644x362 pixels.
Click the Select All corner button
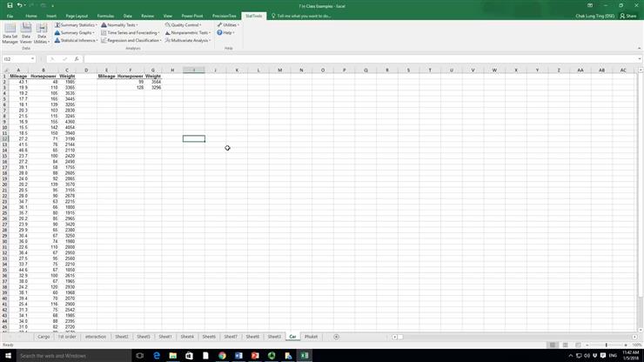[4, 70]
